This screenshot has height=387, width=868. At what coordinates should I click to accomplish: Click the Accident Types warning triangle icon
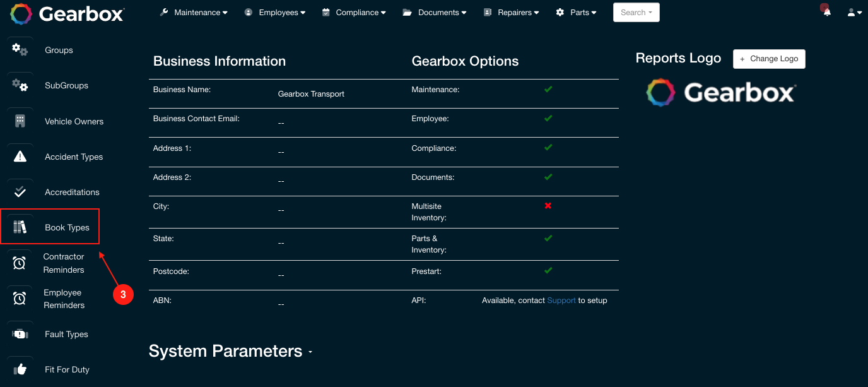[x=20, y=157]
